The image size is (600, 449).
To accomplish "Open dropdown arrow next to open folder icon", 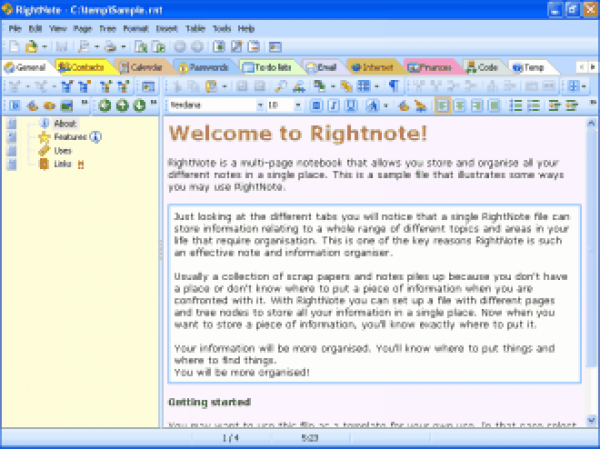I will [44, 47].
